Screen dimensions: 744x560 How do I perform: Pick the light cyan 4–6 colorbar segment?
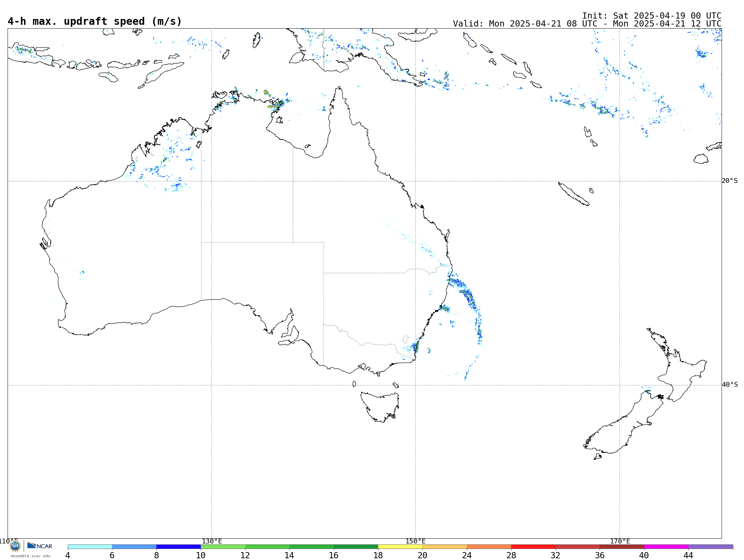[90, 547]
